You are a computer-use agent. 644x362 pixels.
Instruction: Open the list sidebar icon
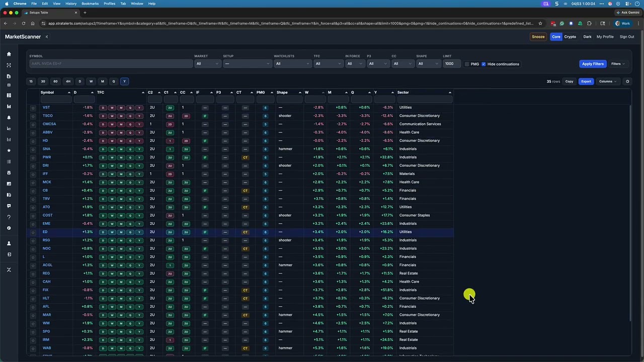pos(9,161)
